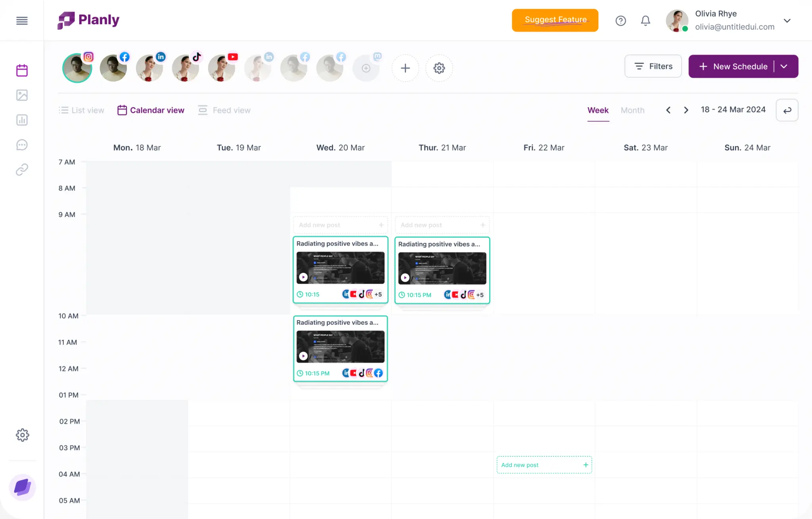812x519 pixels.
Task: Toggle the TikTok account avatar
Action: pos(185,68)
